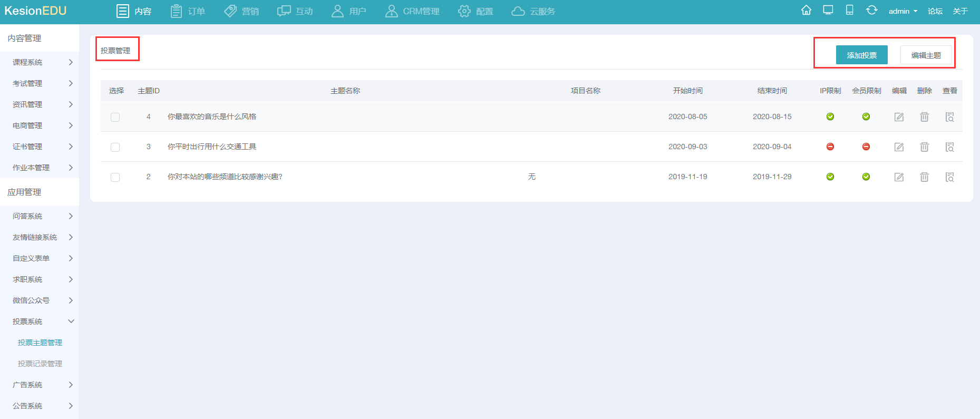The image size is (980, 419).
Task: Click end date 2019-11-29
Action: [772, 177]
